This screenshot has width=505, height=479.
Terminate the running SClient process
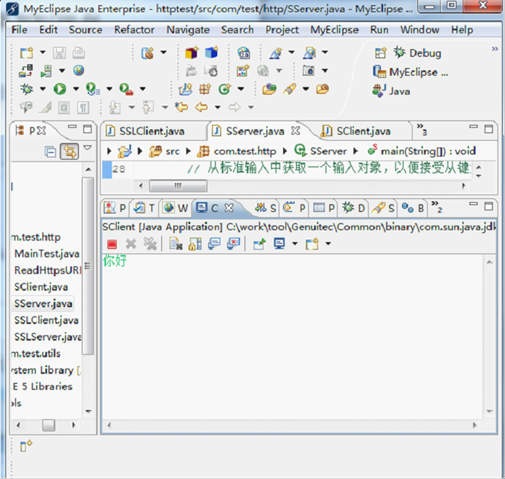click(112, 244)
